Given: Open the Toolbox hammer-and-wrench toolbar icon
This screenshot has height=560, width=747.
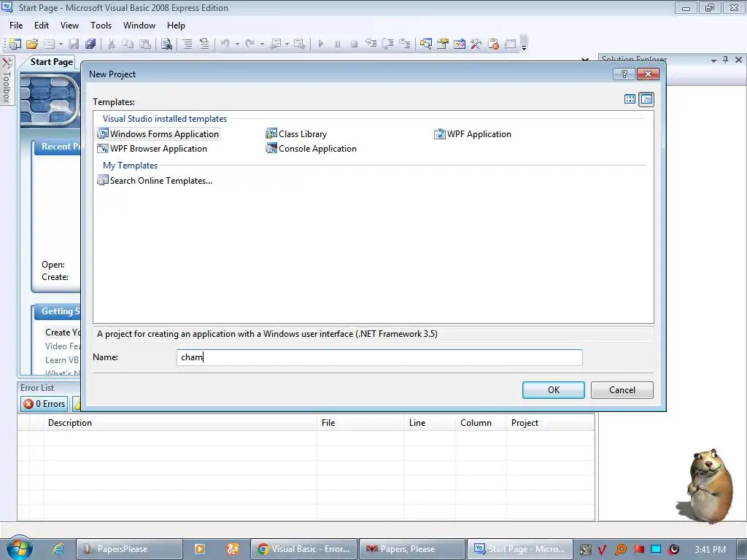Looking at the screenshot, I should tap(476, 44).
